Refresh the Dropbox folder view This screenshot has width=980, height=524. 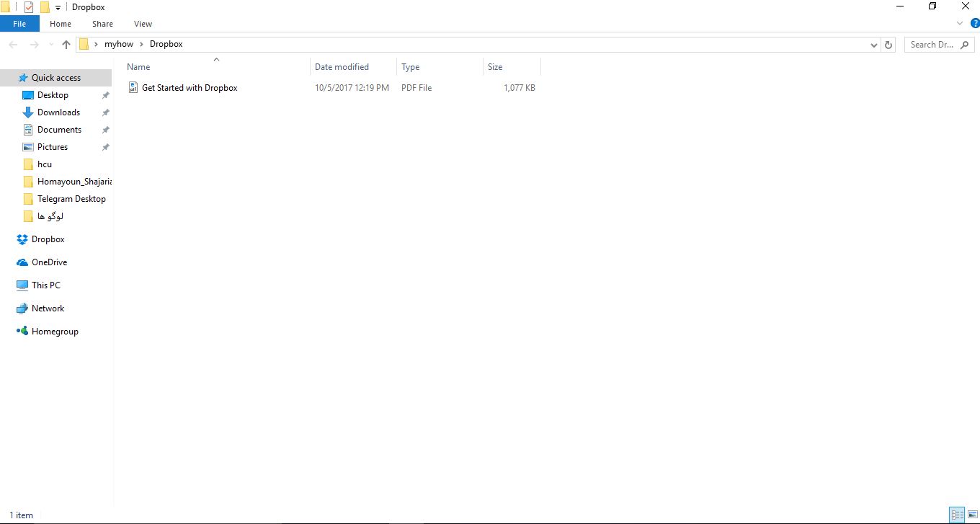(x=888, y=45)
